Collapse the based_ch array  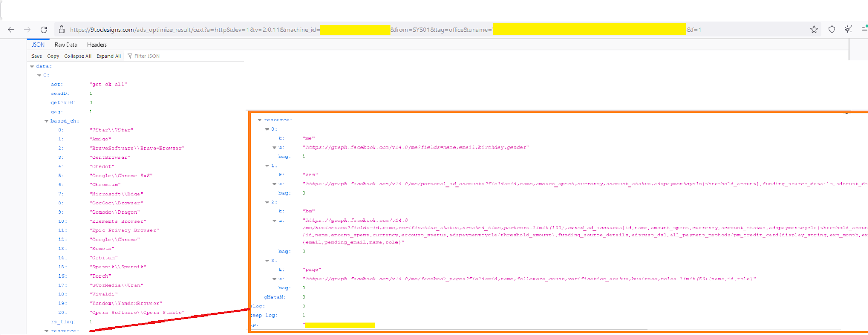pos(47,121)
